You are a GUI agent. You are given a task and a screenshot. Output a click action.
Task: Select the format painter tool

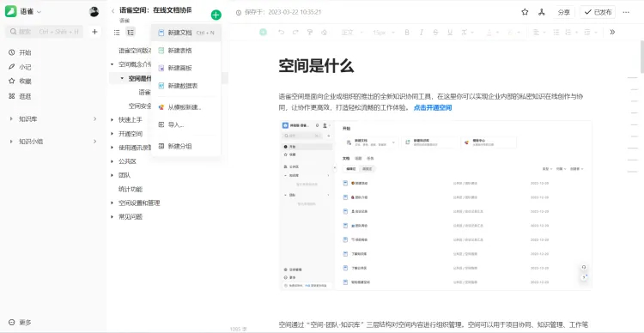[x=310, y=32]
